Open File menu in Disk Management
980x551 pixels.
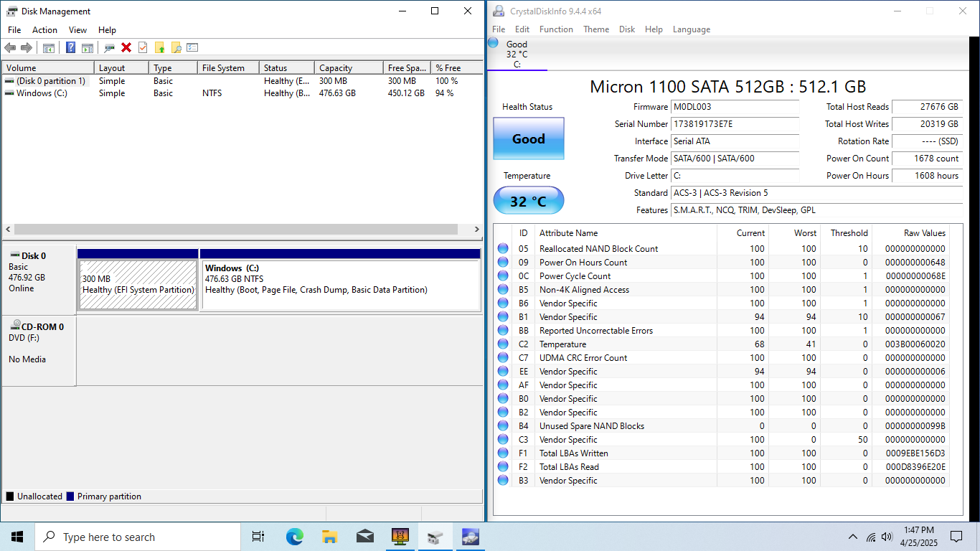pos(14,30)
